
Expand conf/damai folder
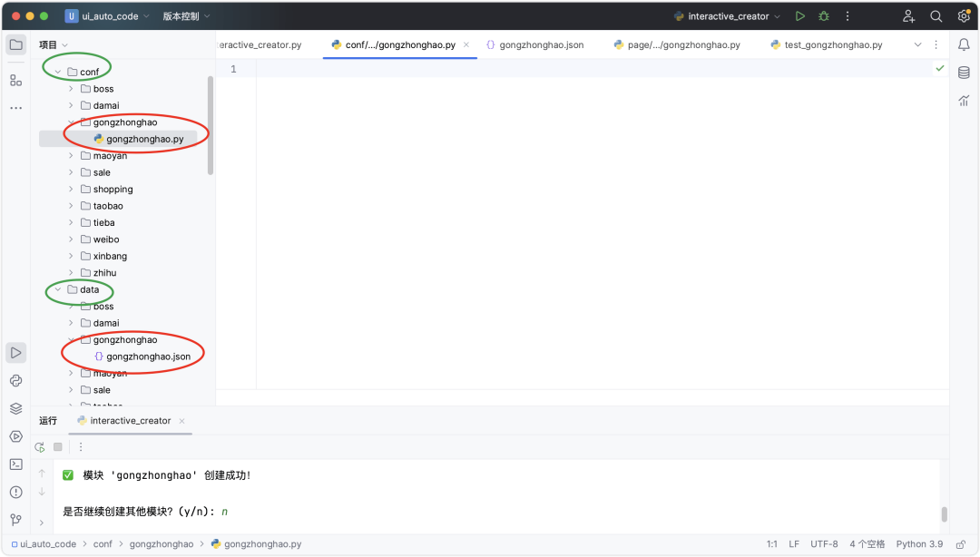[72, 105]
